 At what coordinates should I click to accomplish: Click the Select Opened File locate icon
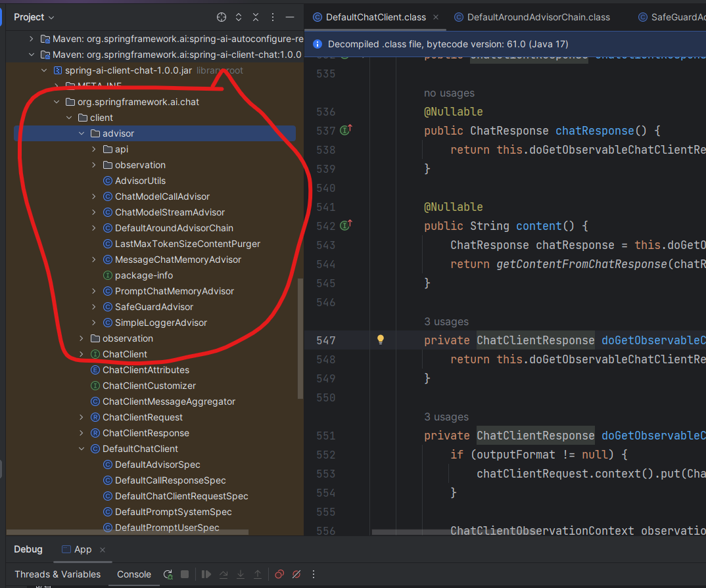[x=221, y=17]
